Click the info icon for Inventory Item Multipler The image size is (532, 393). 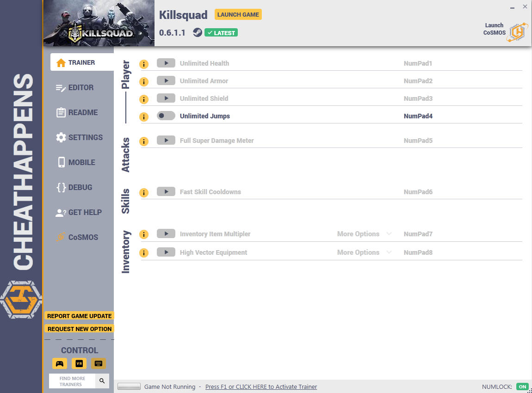pyautogui.click(x=144, y=235)
